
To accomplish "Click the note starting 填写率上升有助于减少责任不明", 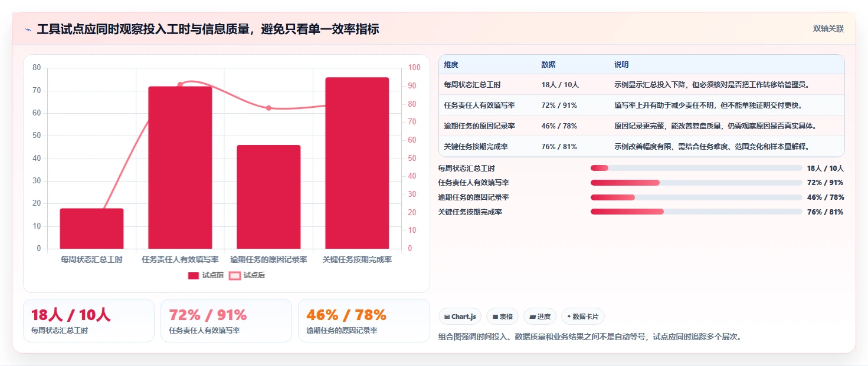I will [x=708, y=105].
